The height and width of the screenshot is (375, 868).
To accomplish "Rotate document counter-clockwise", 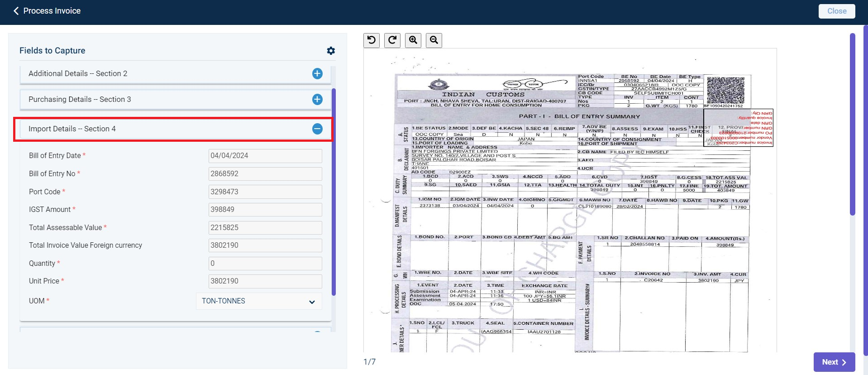I will (x=372, y=40).
